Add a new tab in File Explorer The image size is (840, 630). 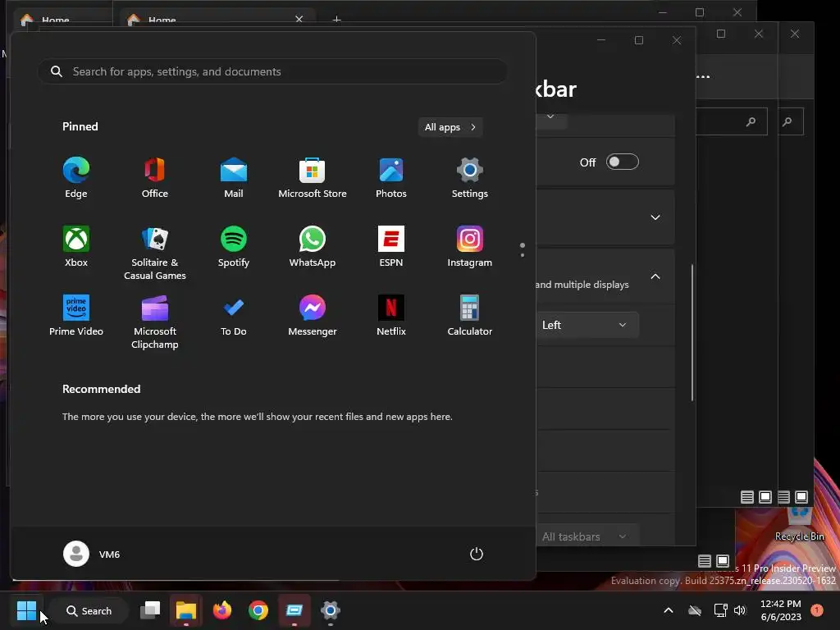pyautogui.click(x=336, y=20)
